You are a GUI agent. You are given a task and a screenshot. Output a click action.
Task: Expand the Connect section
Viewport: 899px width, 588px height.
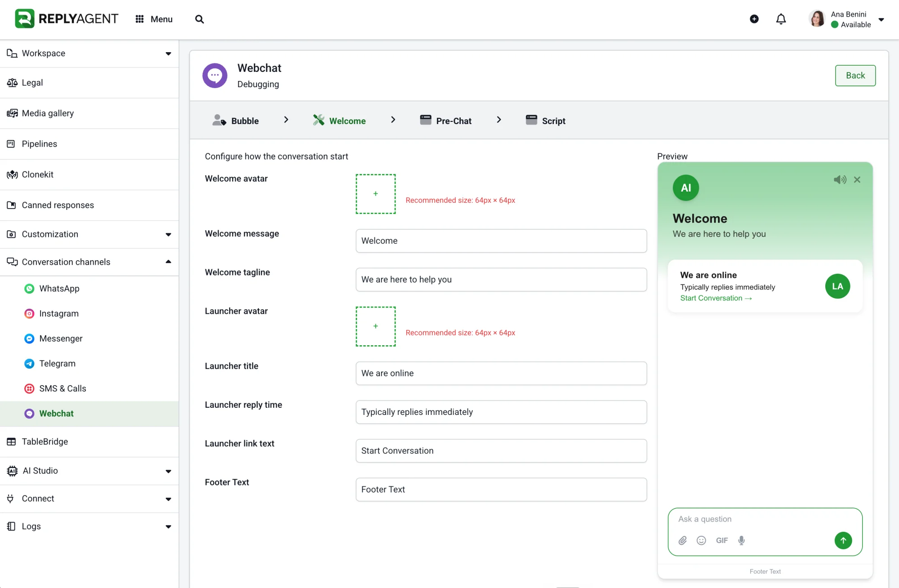[89, 499]
